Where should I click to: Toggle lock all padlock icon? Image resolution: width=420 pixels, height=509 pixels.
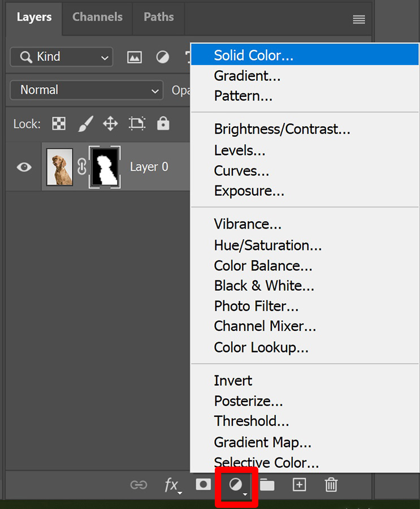[x=163, y=123]
